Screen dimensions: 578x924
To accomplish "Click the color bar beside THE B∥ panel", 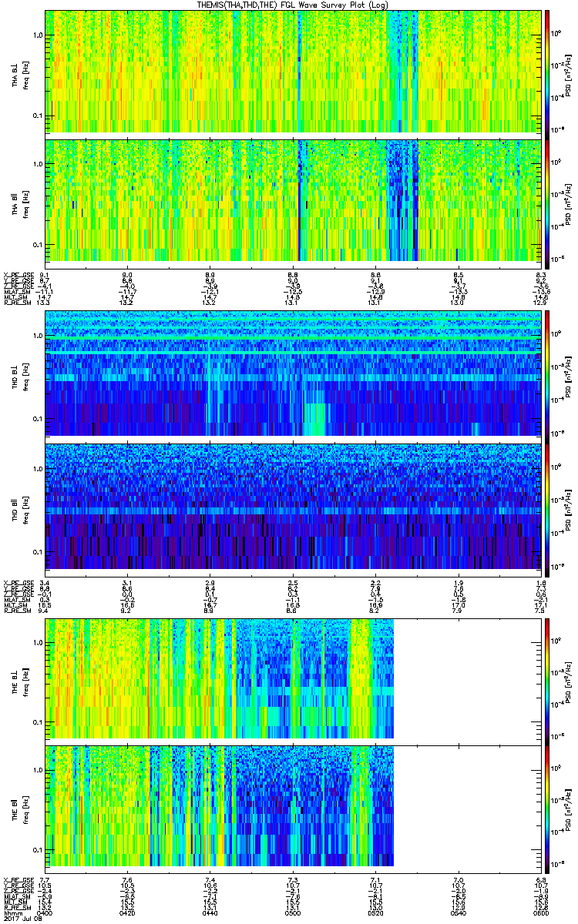I will click(548, 808).
